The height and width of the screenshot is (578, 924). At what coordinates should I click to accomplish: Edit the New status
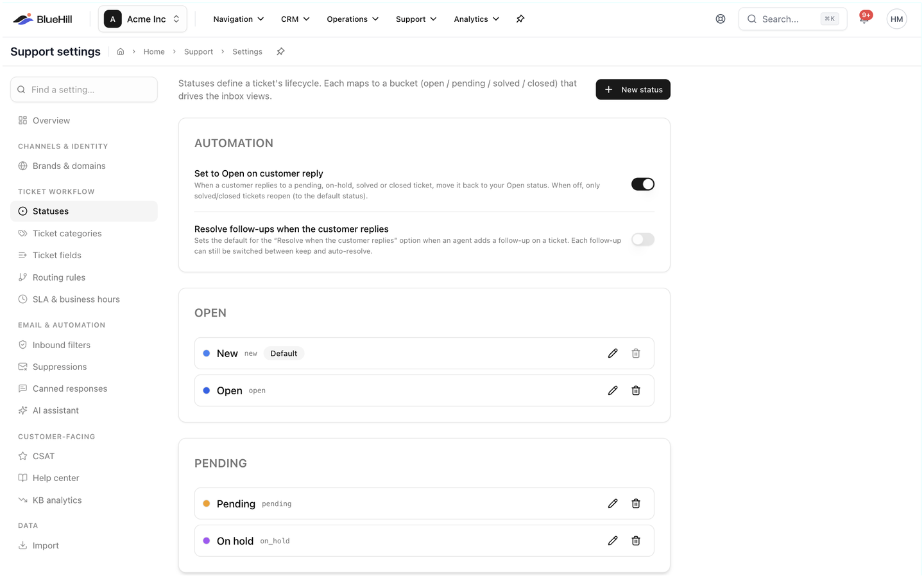[613, 353]
